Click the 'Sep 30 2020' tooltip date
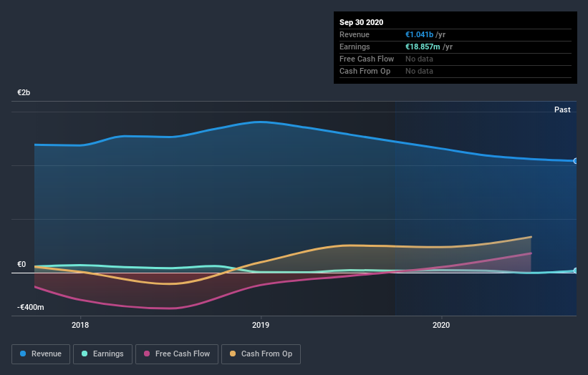Screen dimensions: 588x375 (361, 22)
